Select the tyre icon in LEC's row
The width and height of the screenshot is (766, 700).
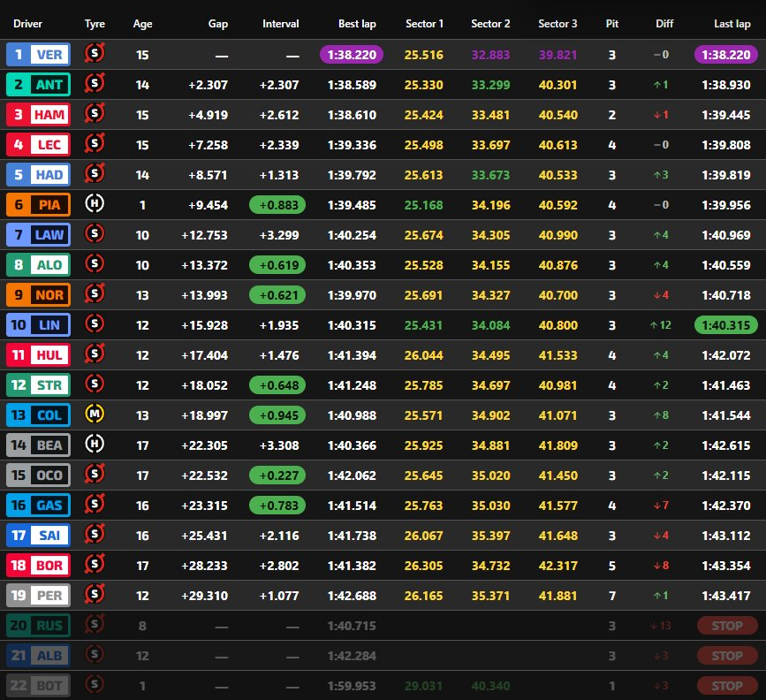(95, 144)
